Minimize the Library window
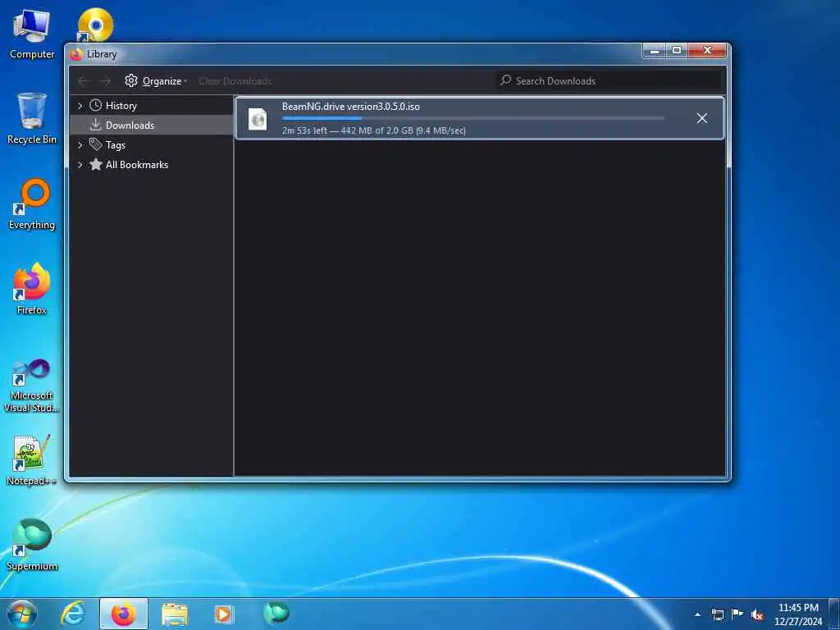The height and width of the screenshot is (630, 840). (654, 51)
